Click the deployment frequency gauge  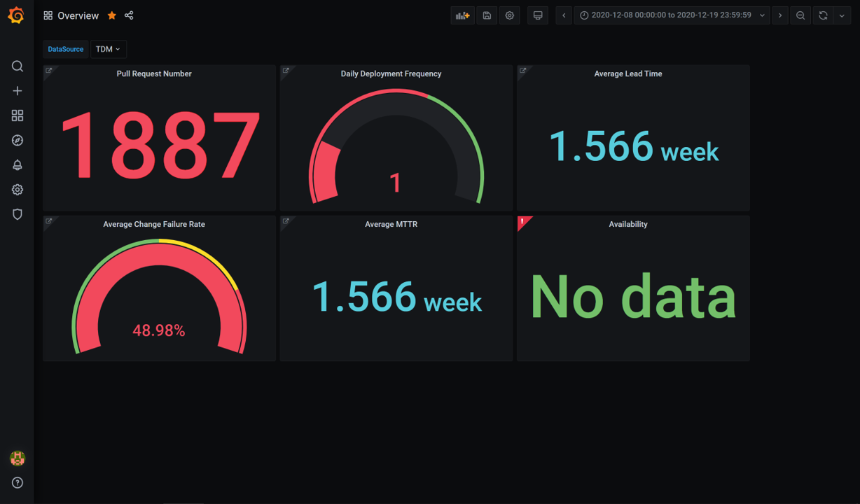[x=396, y=147]
